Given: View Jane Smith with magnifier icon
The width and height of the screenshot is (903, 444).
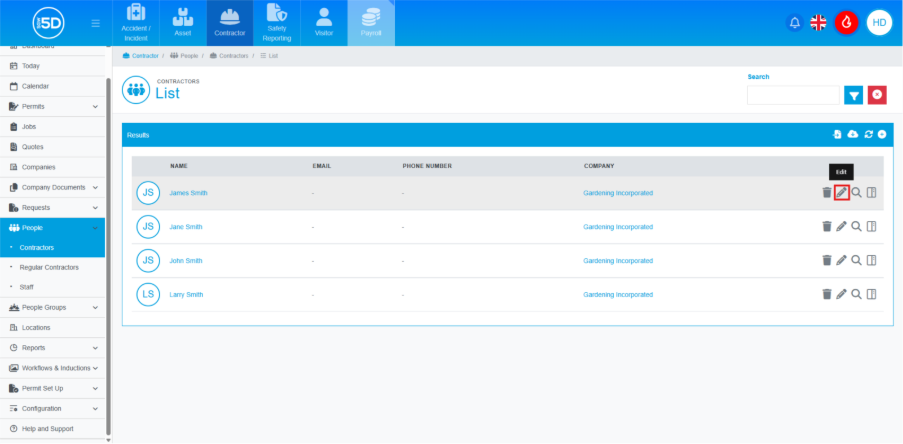Looking at the screenshot, I should (856, 226).
